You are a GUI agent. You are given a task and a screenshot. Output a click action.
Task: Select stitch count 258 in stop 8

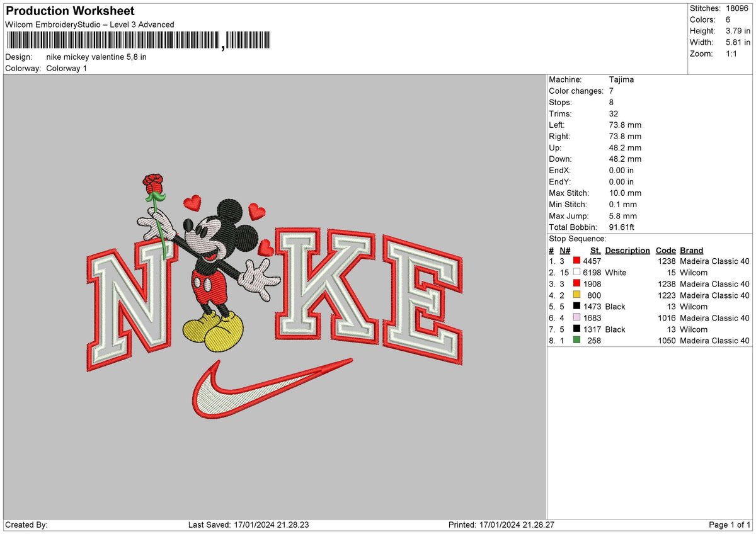click(x=594, y=341)
